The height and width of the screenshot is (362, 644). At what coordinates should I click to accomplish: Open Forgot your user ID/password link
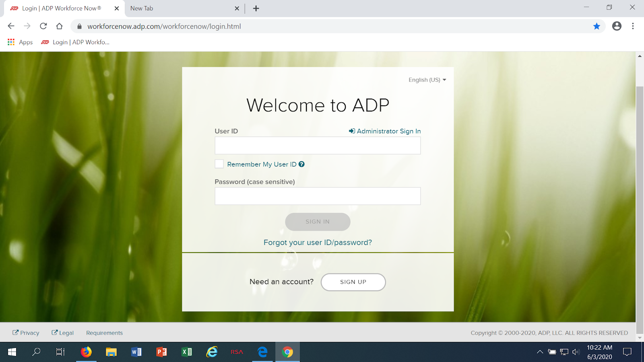tap(318, 243)
